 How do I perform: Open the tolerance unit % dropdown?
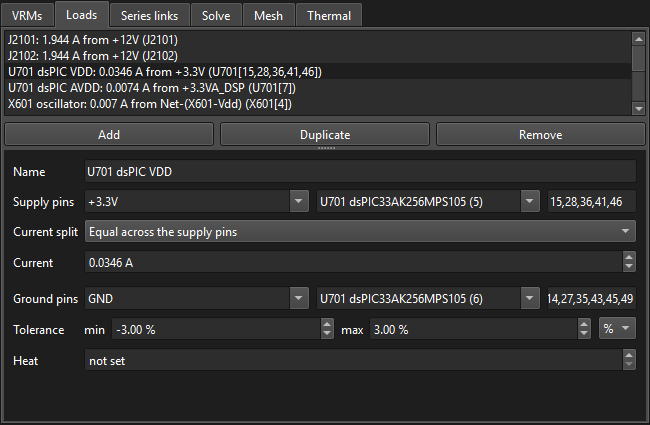pyautogui.click(x=617, y=329)
